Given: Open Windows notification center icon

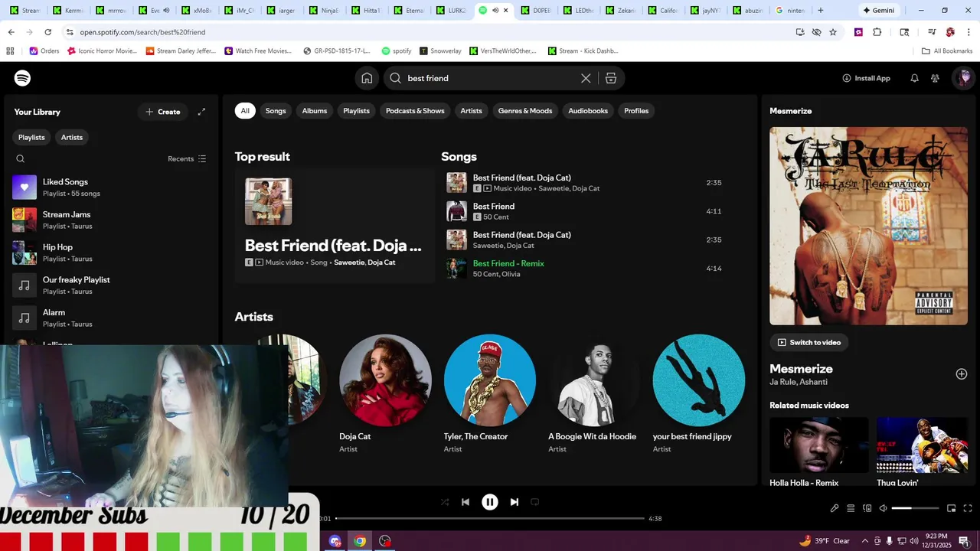Looking at the screenshot, I should tap(964, 541).
